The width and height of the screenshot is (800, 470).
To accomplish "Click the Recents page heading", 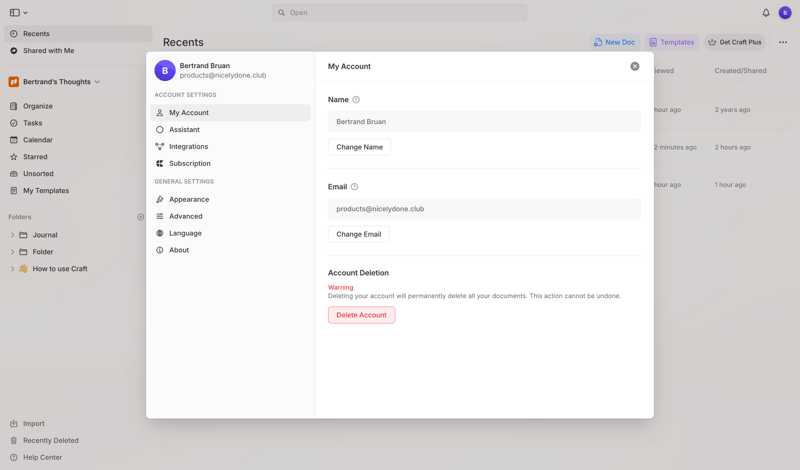I will pos(183,42).
